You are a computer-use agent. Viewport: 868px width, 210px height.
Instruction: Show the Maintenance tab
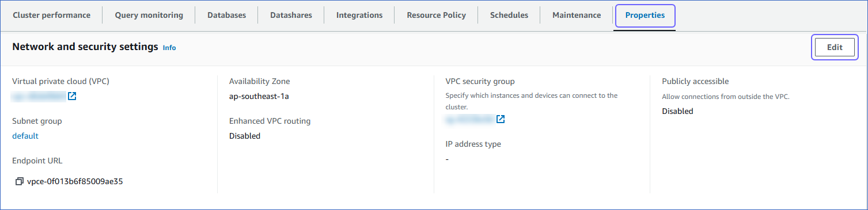pos(577,16)
